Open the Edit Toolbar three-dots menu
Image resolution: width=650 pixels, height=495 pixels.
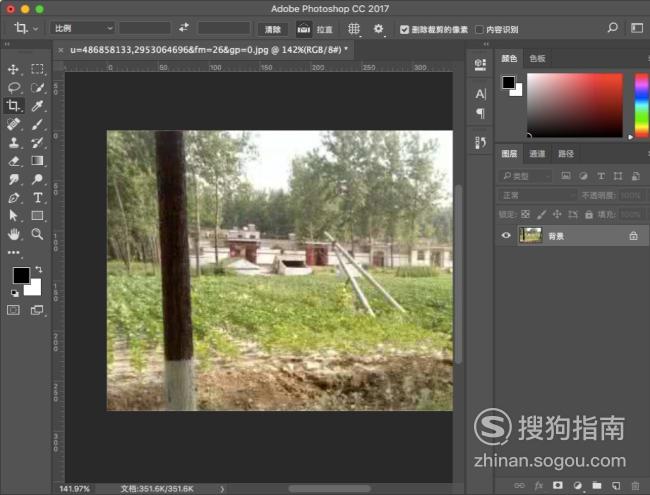(x=13, y=252)
